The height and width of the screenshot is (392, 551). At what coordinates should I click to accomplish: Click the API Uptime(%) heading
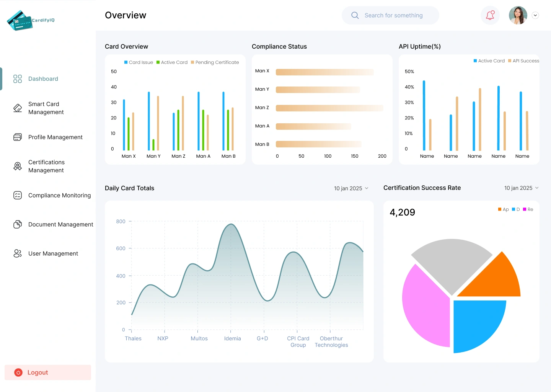coord(420,47)
